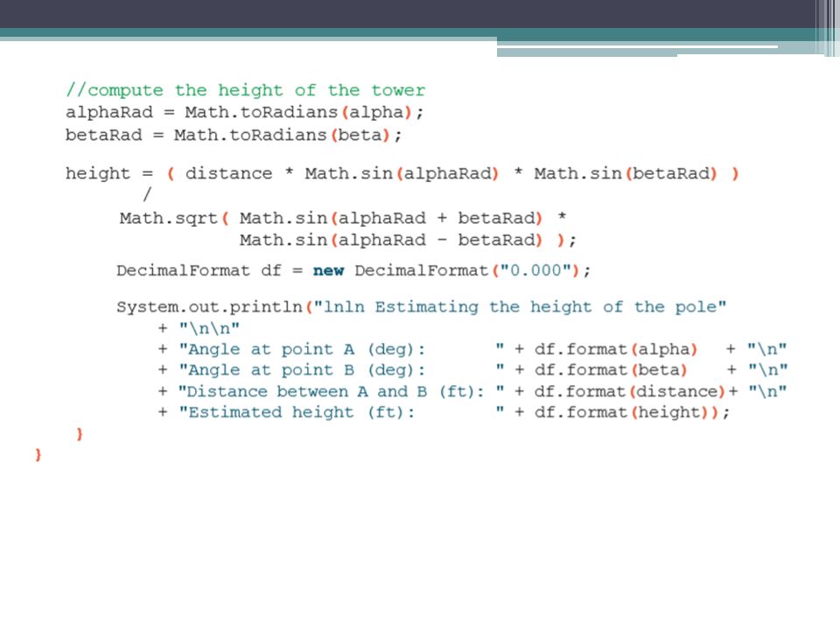Click the line "betaRad = Math.toRadians(beta);"

click(233, 135)
